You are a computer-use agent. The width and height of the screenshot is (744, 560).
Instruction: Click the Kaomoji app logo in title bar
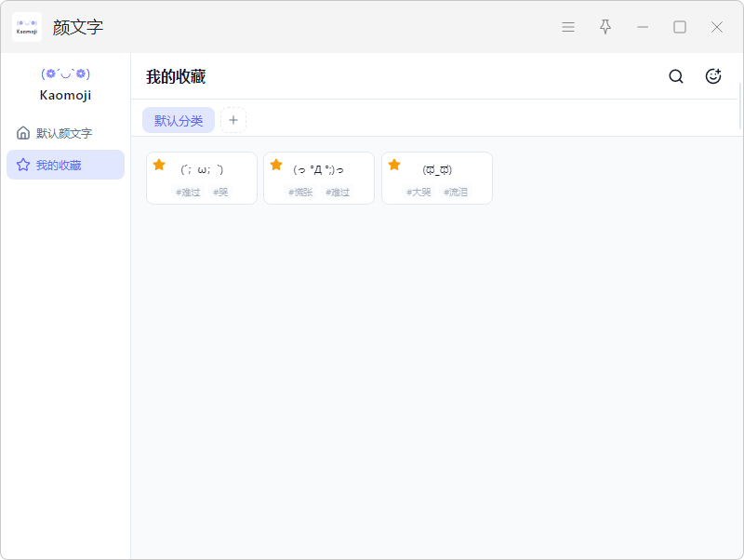27,27
